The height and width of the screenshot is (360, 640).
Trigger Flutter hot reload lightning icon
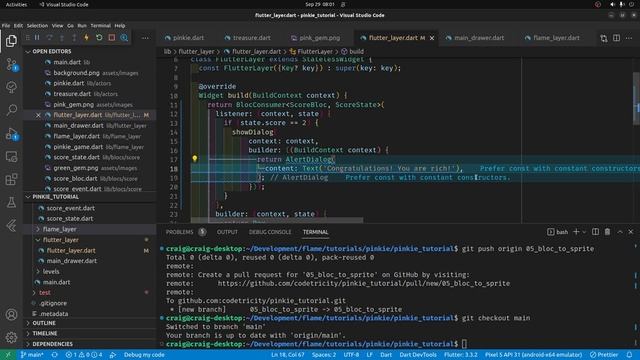click(x=87, y=38)
